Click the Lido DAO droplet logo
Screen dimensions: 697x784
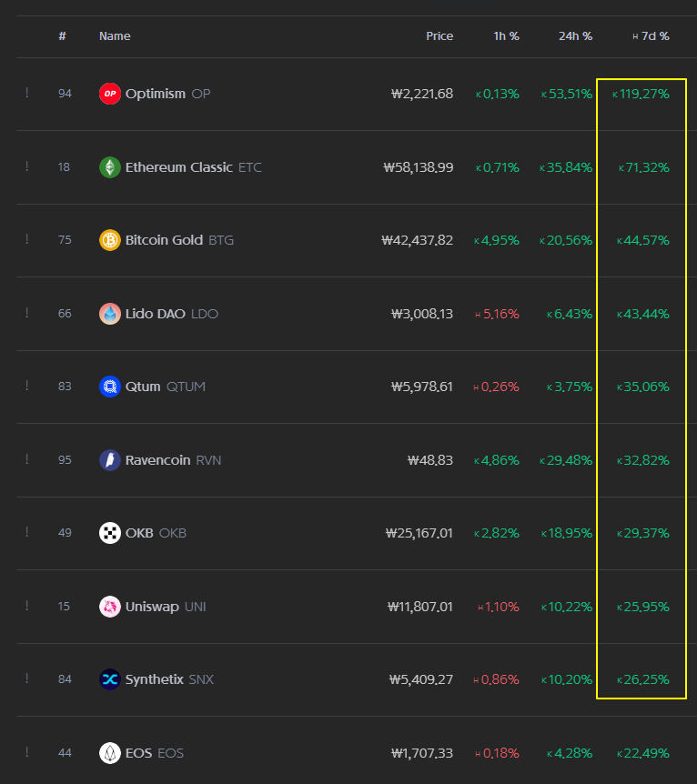click(110, 314)
